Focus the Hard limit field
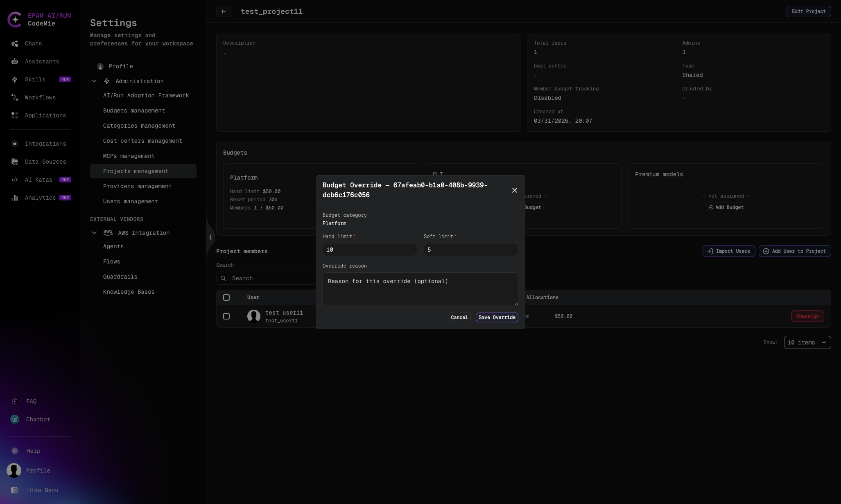 click(369, 250)
